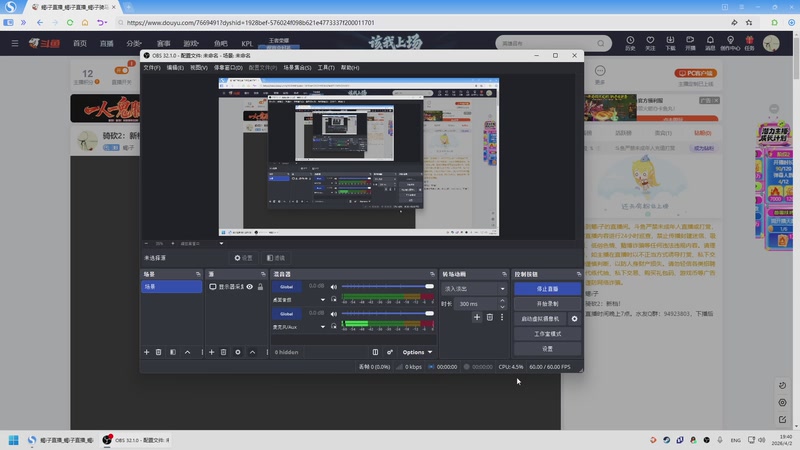Click the 启动虚拟摄像机 button

[x=540, y=319]
